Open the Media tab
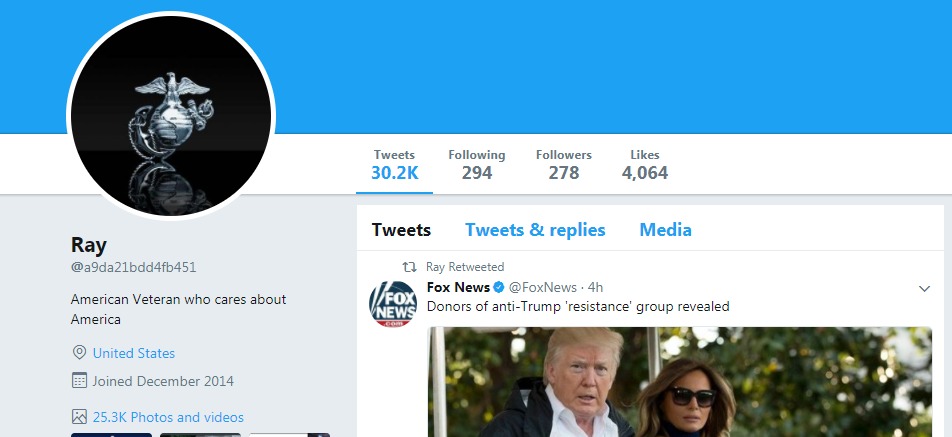Image resolution: width=952 pixels, height=437 pixels. coord(665,230)
